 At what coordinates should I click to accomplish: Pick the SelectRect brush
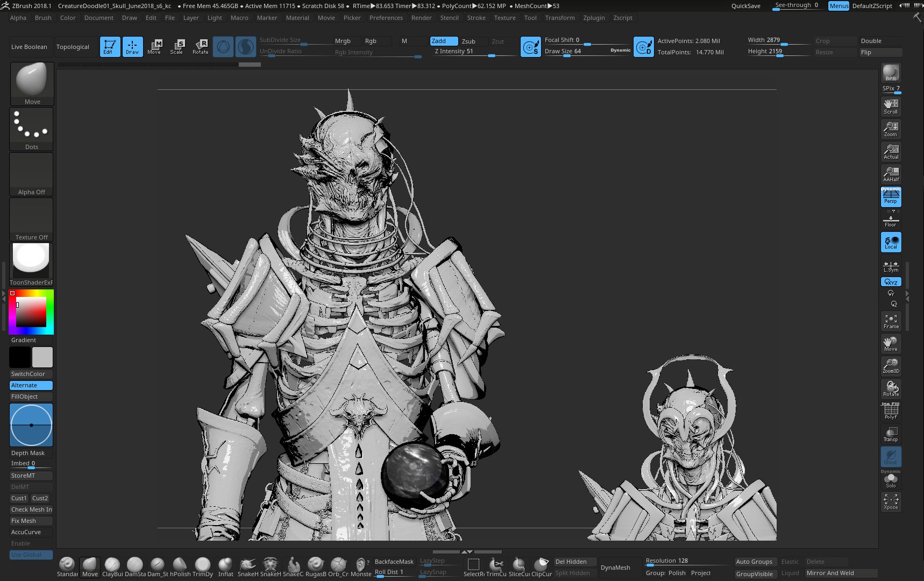pos(474,567)
